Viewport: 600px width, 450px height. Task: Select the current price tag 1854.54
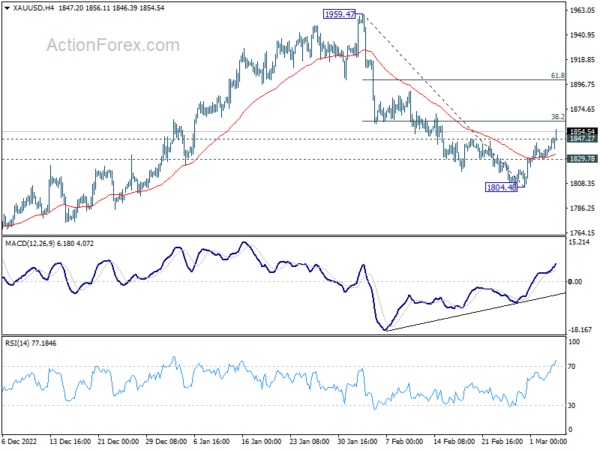(x=582, y=132)
